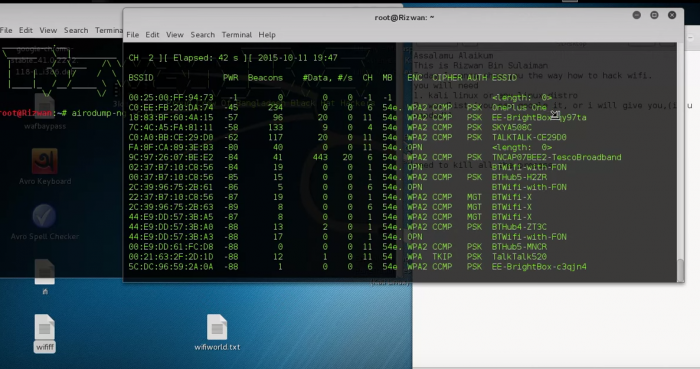
Task: Open Edit menu in front terminal
Action: (152, 35)
